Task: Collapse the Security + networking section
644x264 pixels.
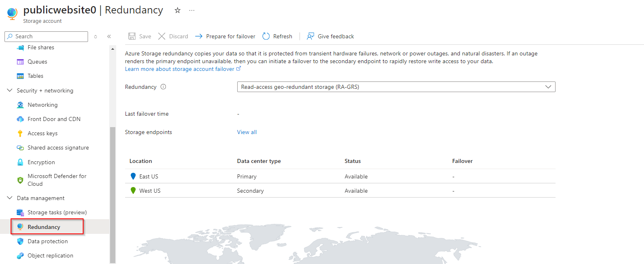Action: pos(10,90)
